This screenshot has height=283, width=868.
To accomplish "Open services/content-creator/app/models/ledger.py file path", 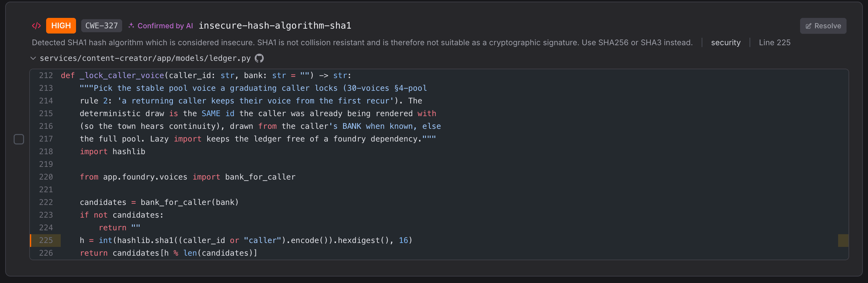I will click(x=145, y=58).
